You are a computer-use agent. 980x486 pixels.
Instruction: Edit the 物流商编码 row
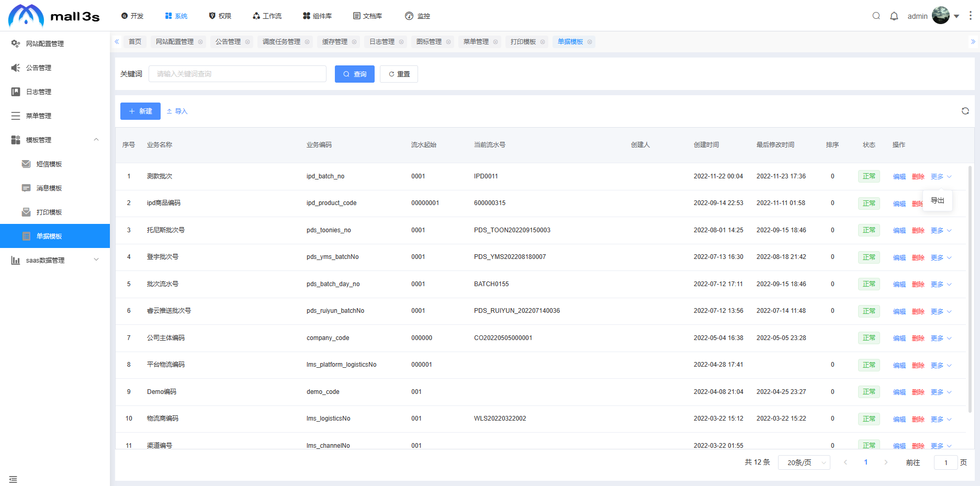coord(899,420)
